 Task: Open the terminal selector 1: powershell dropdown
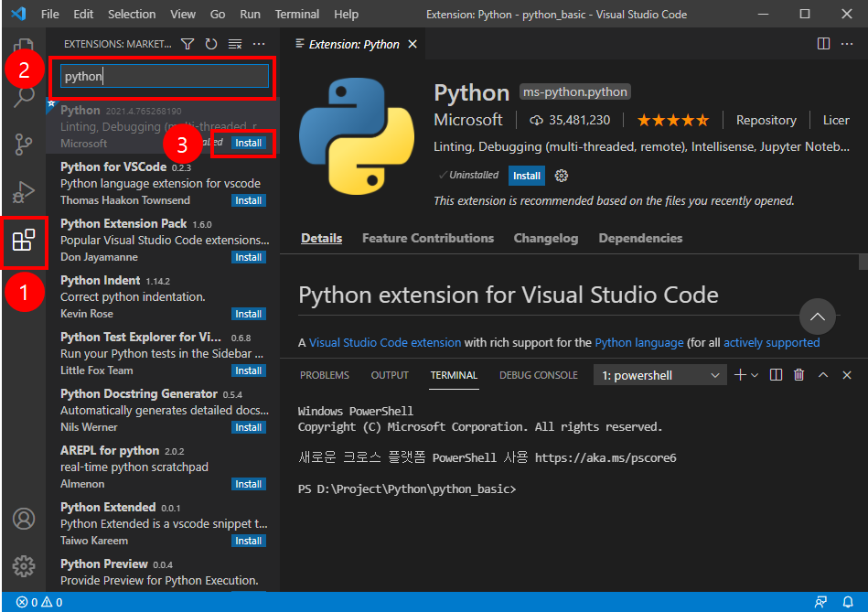tap(659, 375)
